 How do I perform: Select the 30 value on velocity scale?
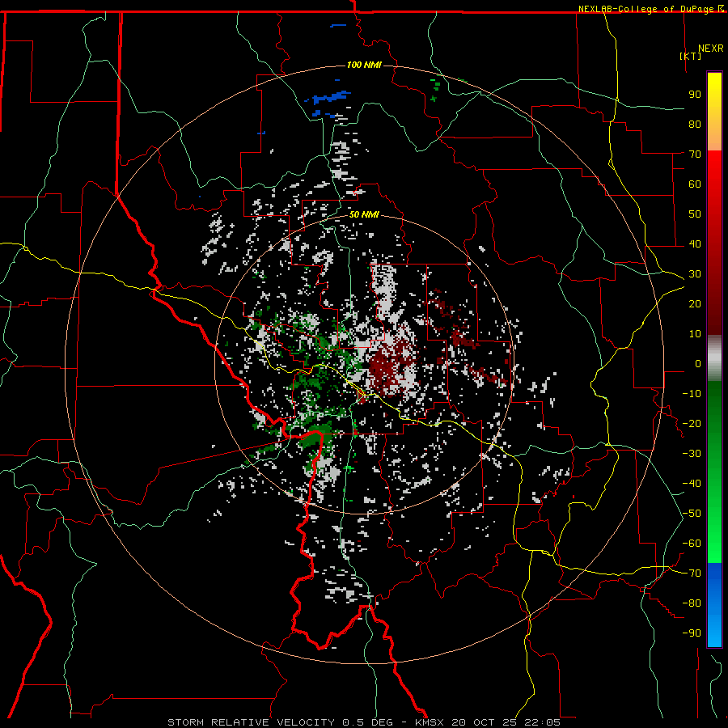coord(695,274)
